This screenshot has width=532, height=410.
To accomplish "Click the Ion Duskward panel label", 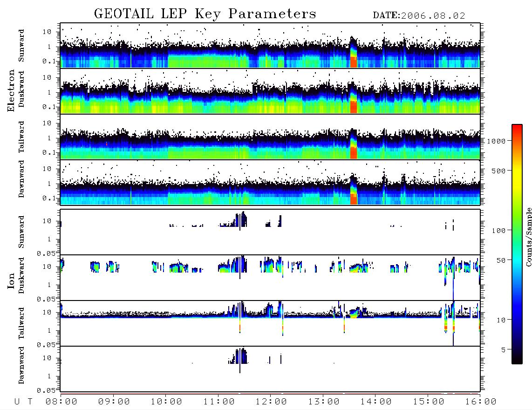I will [21, 275].
